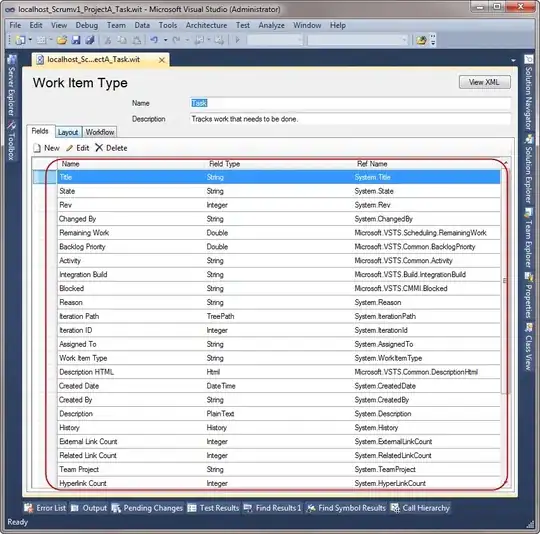Switch to the Layout tab
Viewport: 540px width, 534px height.
(x=68, y=132)
